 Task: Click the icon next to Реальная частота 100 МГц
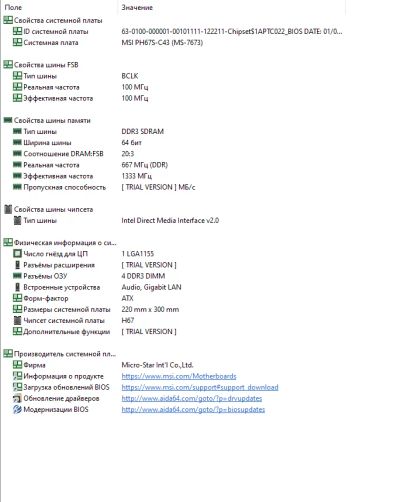coord(17,87)
